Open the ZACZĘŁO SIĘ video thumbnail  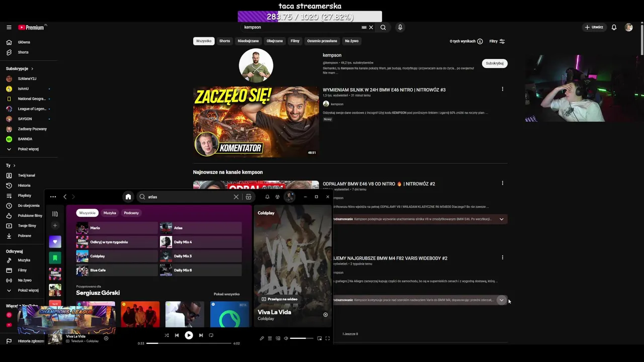[x=256, y=122]
